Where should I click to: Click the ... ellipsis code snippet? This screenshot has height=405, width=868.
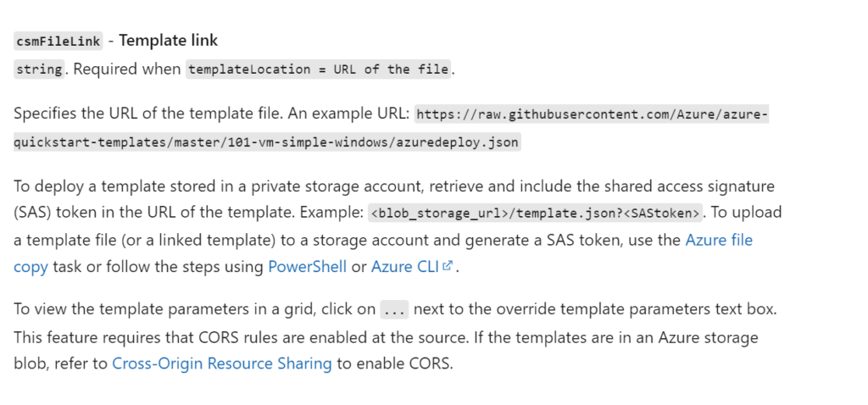[395, 310]
